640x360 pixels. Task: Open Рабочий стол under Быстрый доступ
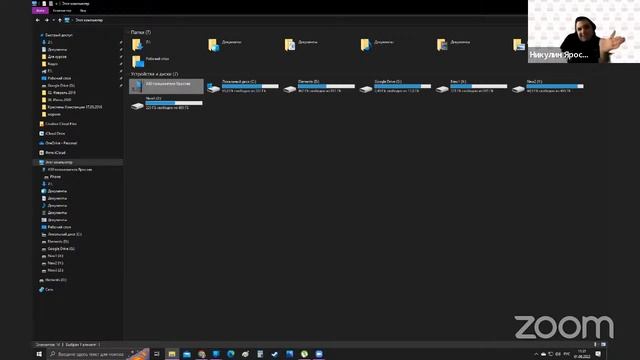tap(59, 78)
